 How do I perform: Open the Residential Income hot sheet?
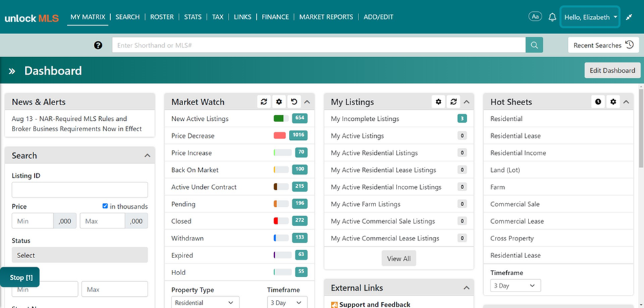(x=519, y=153)
